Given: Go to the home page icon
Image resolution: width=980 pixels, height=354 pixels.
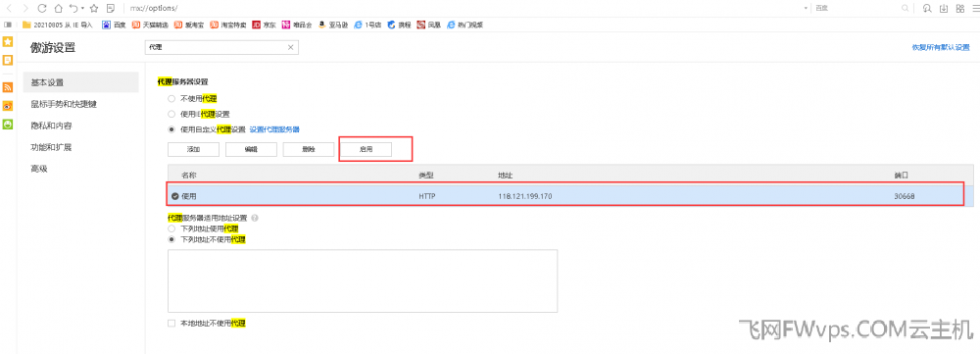Looking at the screenshot, I should [58, 8].
